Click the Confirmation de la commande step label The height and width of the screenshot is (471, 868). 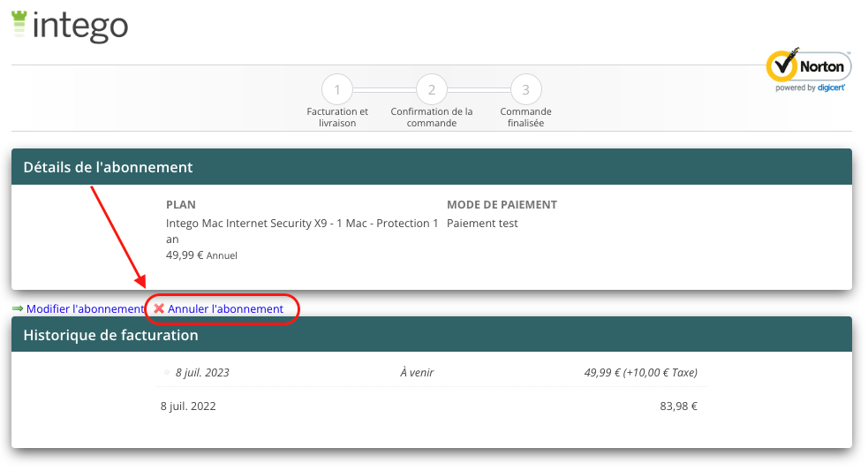tap(432, 117)
